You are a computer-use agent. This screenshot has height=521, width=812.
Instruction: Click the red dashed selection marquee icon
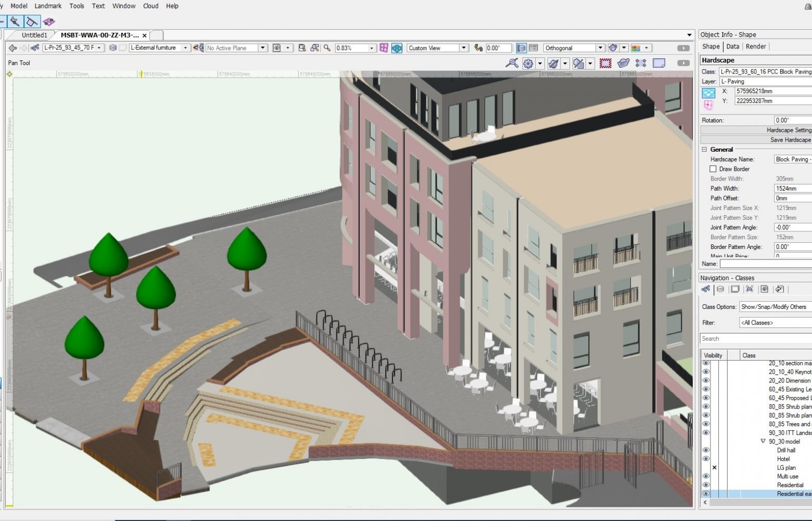click(x=605, y=63)
